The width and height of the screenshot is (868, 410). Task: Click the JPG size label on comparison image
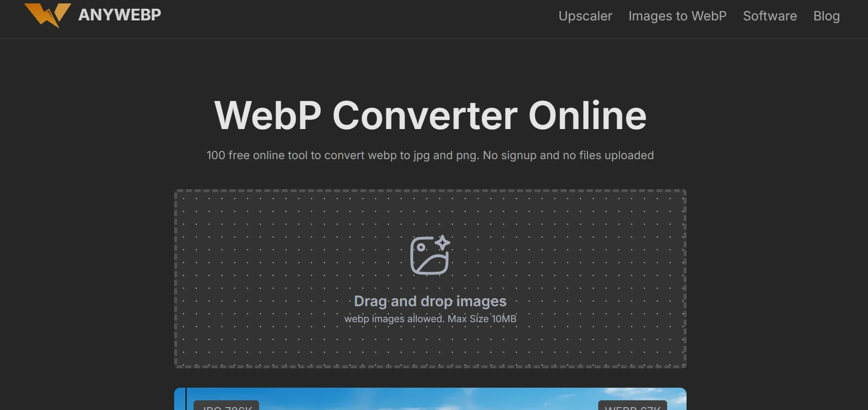click(x=226, y=406)
